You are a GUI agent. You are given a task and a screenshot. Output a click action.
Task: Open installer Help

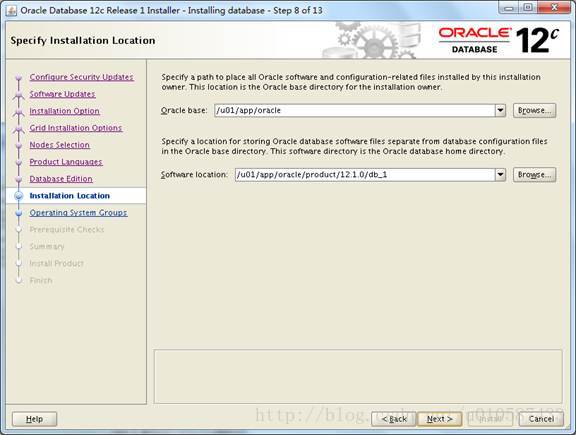[x=35, y=419]
